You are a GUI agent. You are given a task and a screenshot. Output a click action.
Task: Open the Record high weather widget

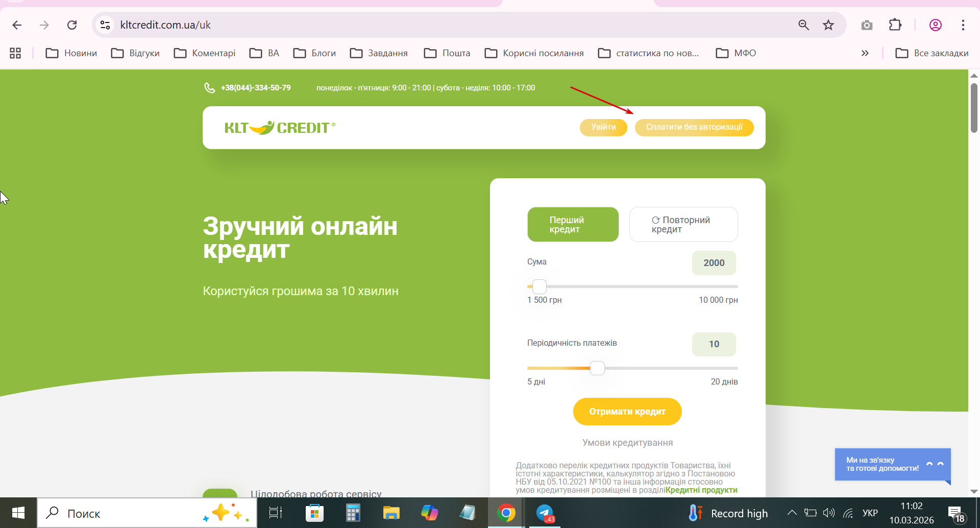coord(728,513)
